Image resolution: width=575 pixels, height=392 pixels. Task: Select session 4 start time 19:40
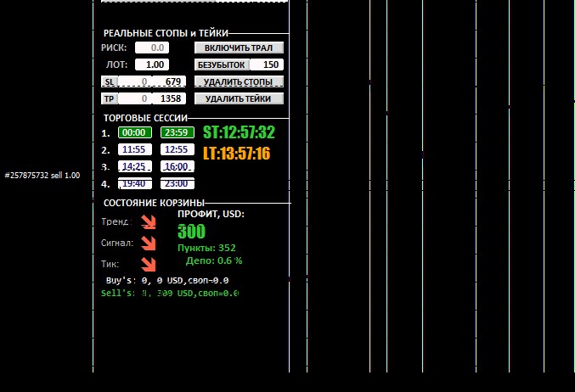coord(135,183)
